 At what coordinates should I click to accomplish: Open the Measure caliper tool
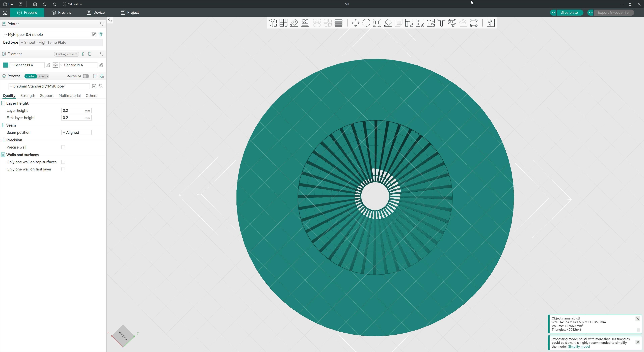click(452, 23)
